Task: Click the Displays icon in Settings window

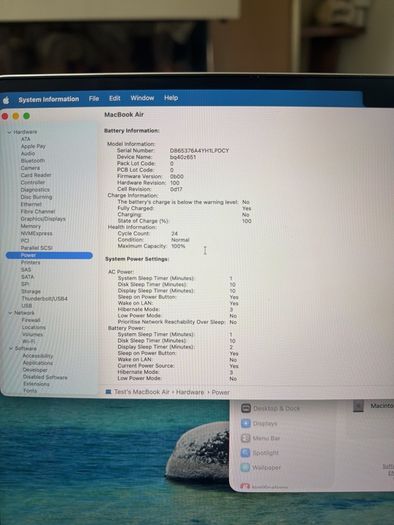Action: click(246, 423)
